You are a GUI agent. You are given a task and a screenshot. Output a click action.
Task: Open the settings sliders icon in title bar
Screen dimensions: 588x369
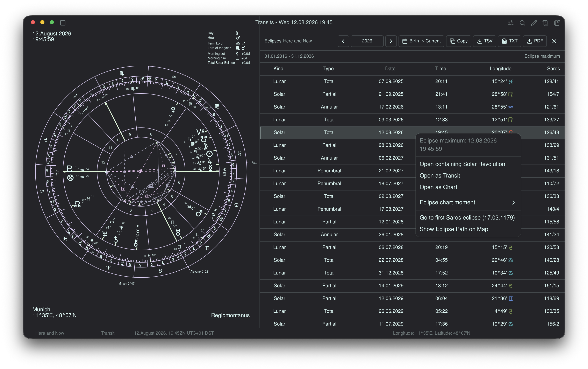[511, 23]
